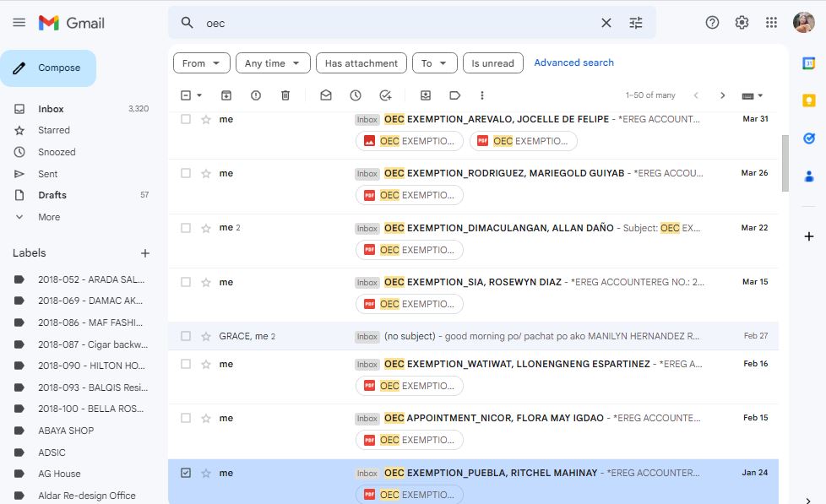826x504 pixels.
Task: Open the select-all checkbox dropdown arrow
Action: 199,95
